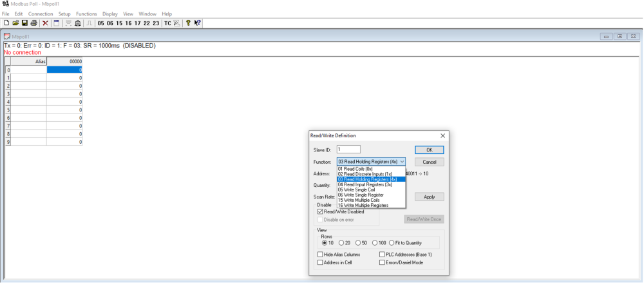This screenshot has height=283, width=644.
Task: Click the communication traffic toolbar icon
Action: point(176,23)
